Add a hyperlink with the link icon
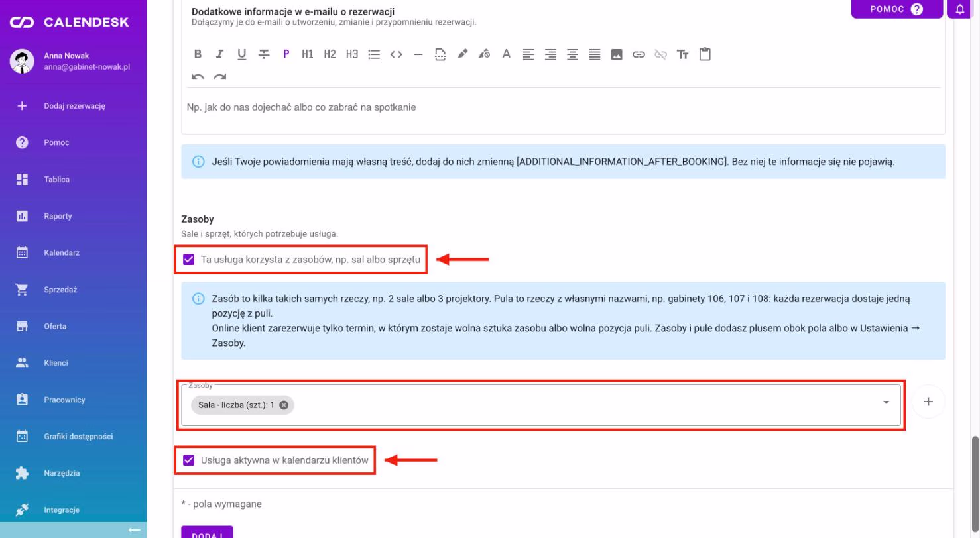 pyautogui.click(x=639, y=54)
